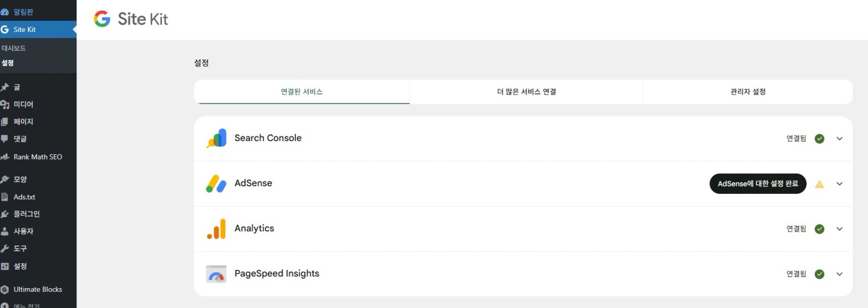The width and height of the screenshot is (868, 308).
Task: Open the 플러그인 sidebar menu
Action: (27, 214)
